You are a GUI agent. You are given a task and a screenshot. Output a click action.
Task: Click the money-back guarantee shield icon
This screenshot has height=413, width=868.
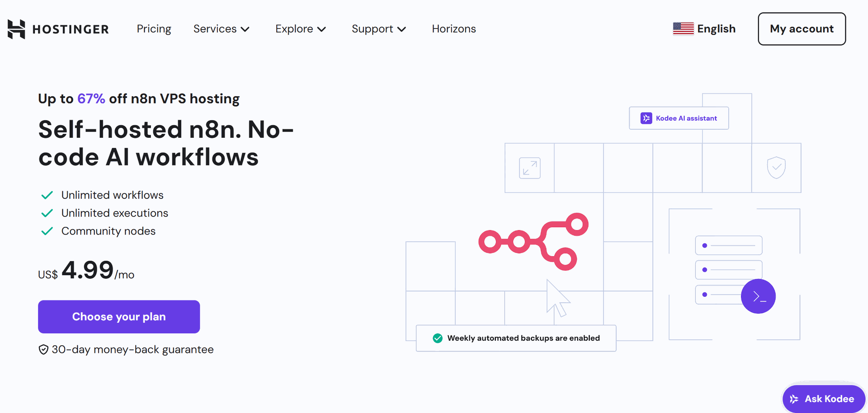point(43,350)
